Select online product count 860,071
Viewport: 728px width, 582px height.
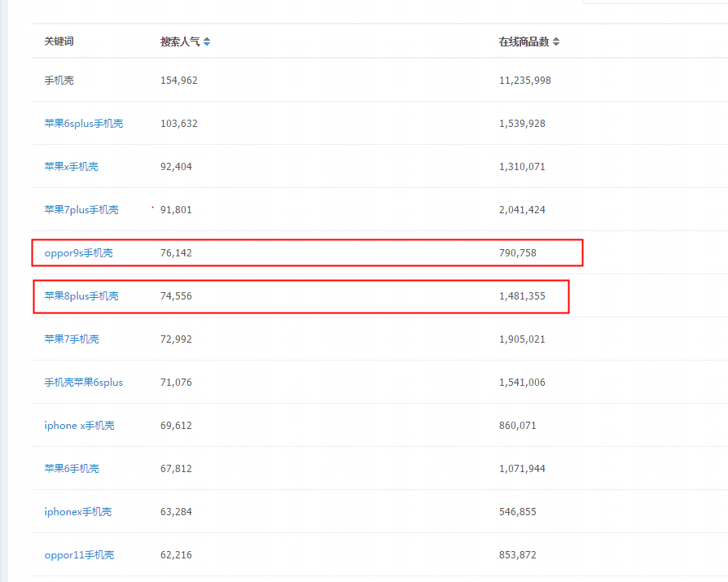pyautogui.click(x=518, y=426)
